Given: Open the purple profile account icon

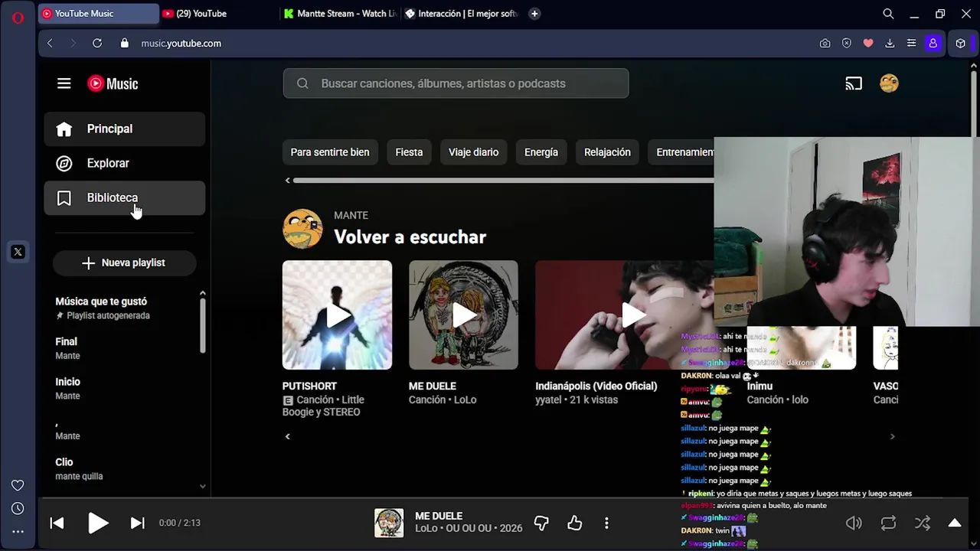Looking at the screenshot, I should coord(933,44).
